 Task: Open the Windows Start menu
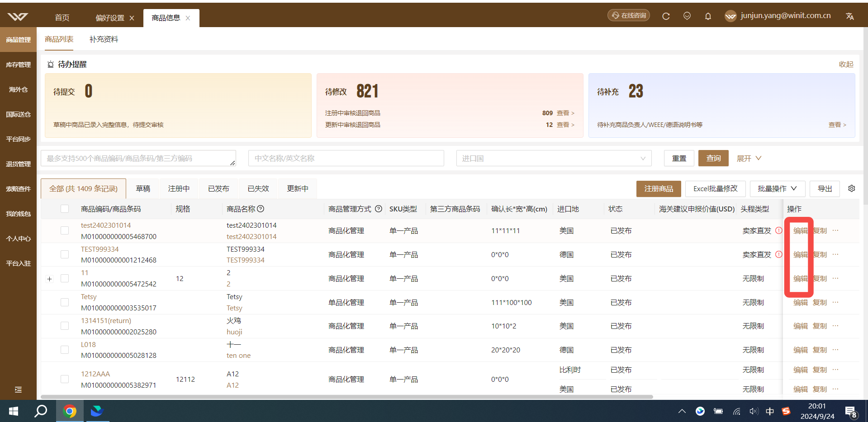point(14,411)
